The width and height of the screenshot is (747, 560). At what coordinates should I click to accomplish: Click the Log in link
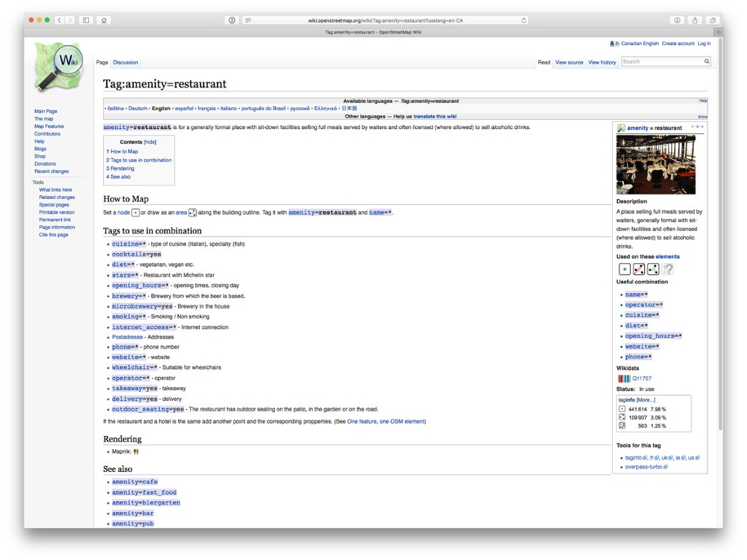(x=704, y=43)
